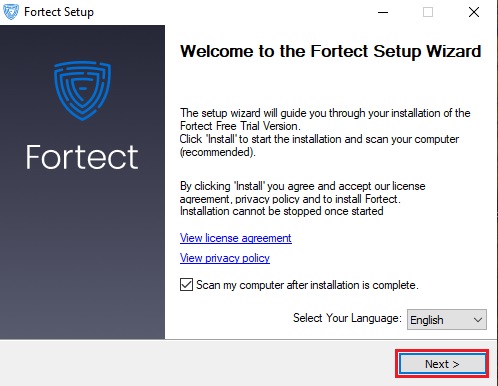Open View privacy policy link

(225, 258)
